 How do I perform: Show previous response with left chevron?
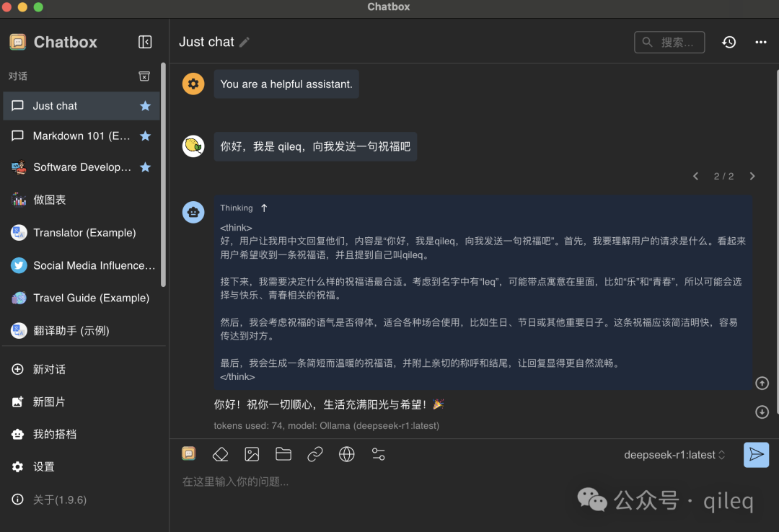(x=695, y=177)
